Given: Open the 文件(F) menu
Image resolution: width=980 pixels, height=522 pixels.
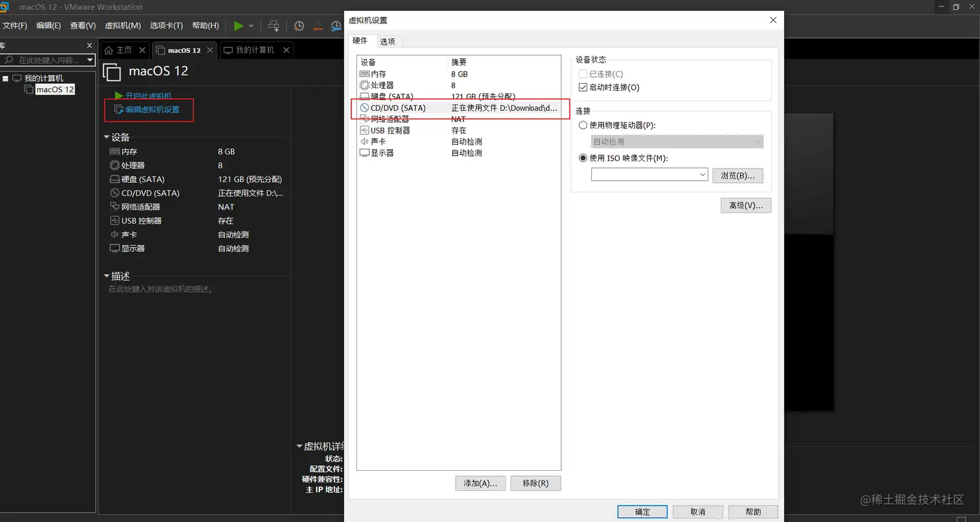Looking at the screenshot, I should [x=14, y=26].
